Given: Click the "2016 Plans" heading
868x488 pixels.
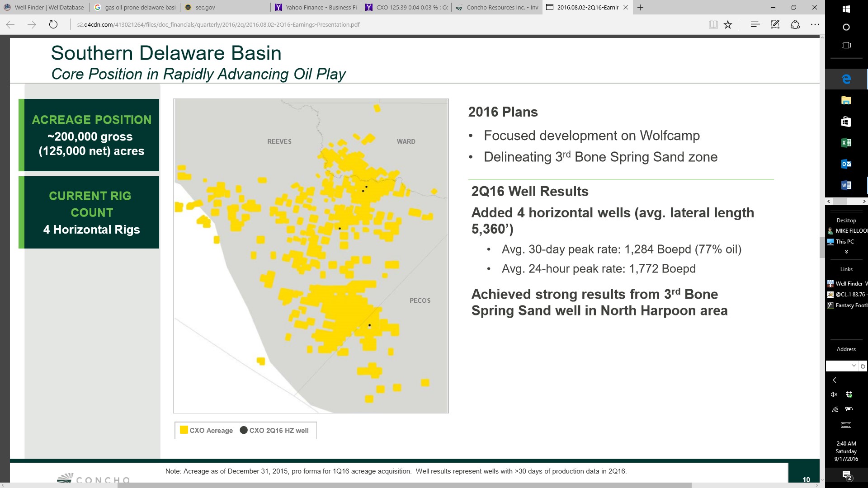Looking at the screenshot, I should (503, 112).
